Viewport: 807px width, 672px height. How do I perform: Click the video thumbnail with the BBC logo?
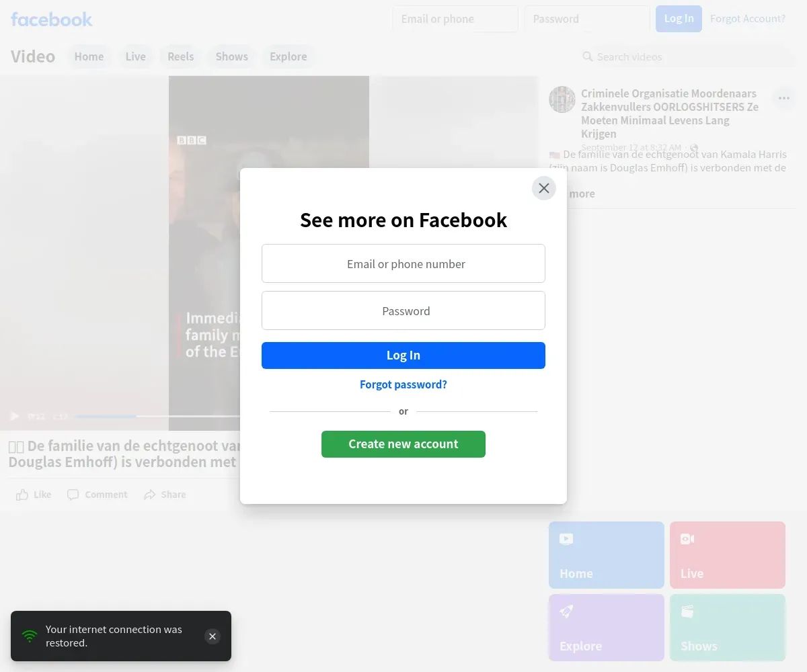204,253
